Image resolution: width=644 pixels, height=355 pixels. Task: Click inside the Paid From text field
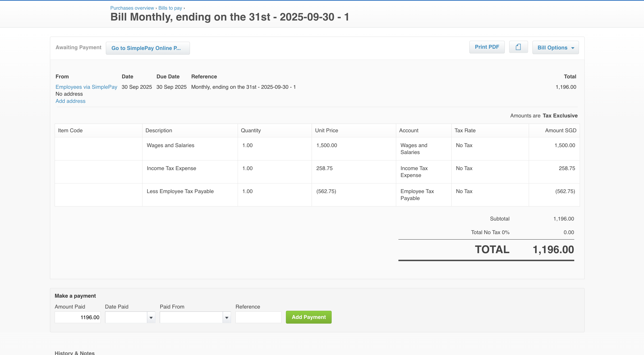click(x=191, y=317)
